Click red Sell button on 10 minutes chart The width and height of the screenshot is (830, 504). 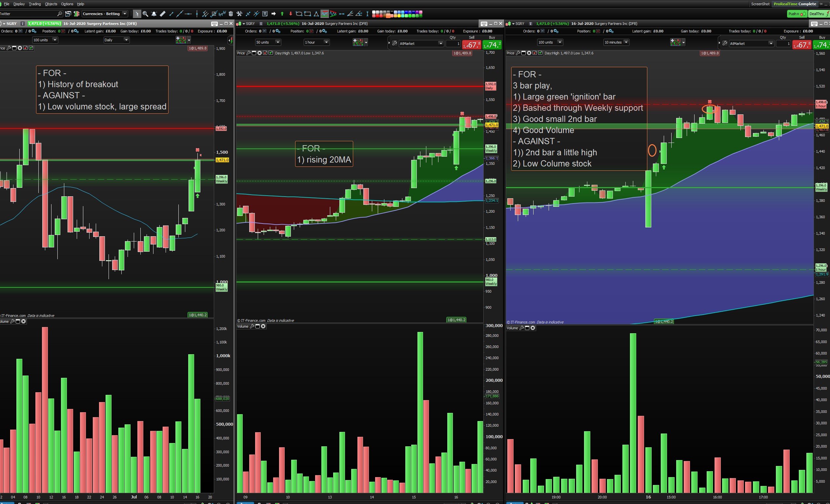[802, 45]
